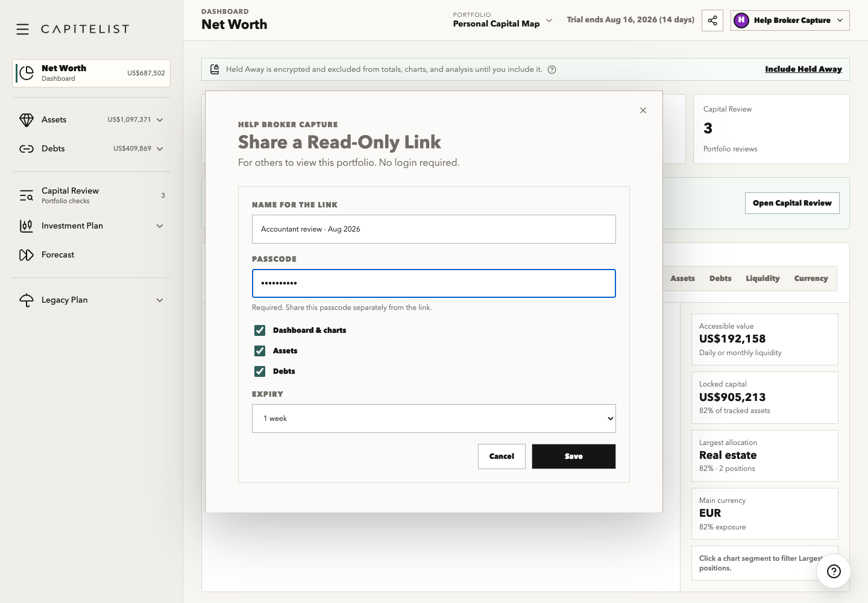Open Forecast in the sidebar
The image size is (868, 603).
tap(91, 255)
